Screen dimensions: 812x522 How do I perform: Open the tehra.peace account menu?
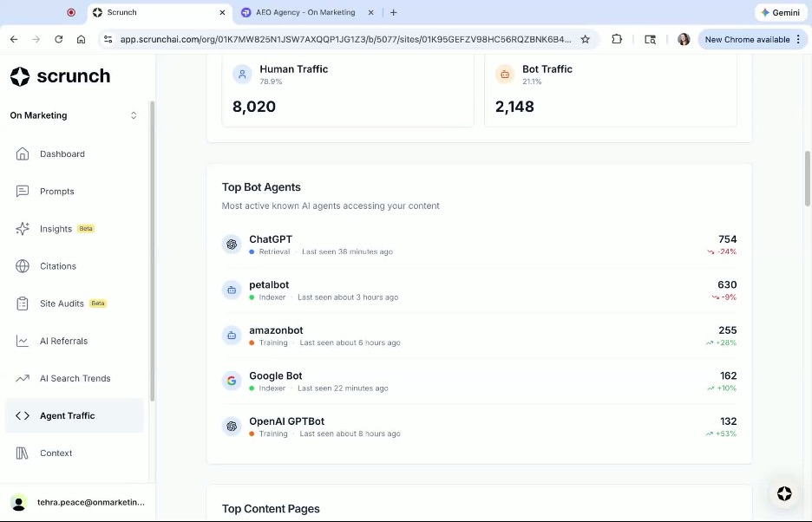[74, 502]
